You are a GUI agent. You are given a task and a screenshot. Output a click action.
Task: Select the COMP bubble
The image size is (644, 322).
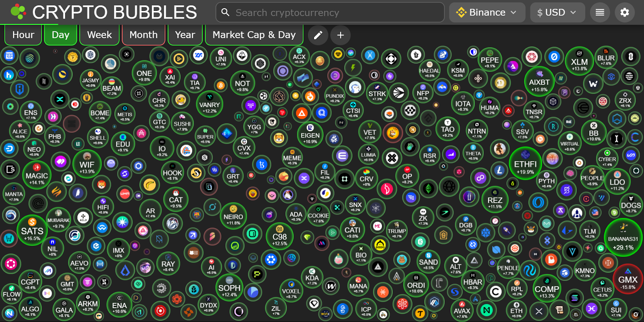click(547, 289)
